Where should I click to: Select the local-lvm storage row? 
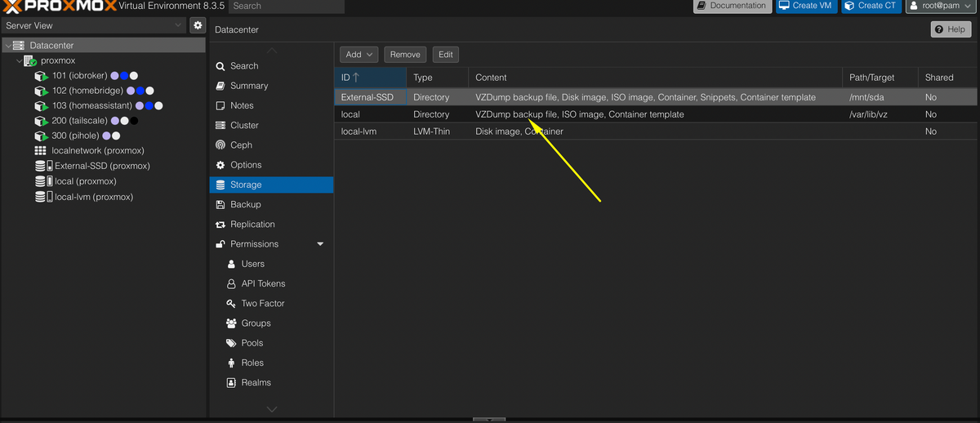pos(656,131)
